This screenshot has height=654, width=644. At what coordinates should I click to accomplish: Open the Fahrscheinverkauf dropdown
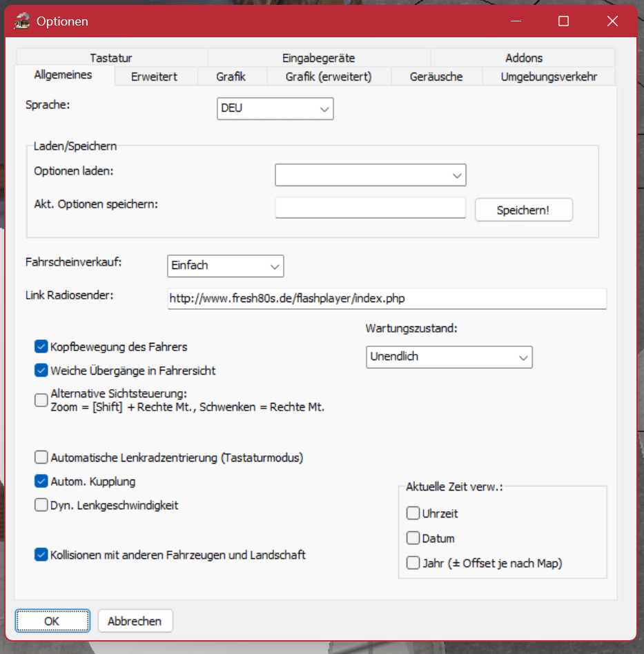(x=226, y=266)
